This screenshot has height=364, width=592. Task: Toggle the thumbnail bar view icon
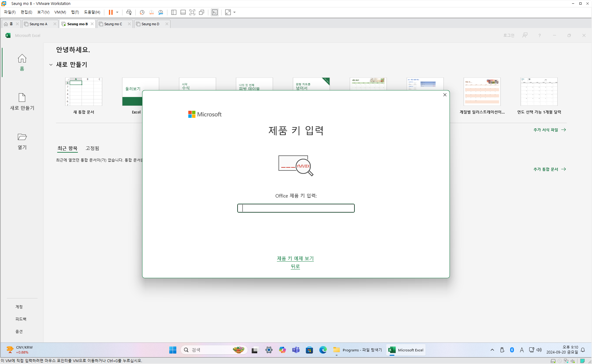tap(183, 12)
